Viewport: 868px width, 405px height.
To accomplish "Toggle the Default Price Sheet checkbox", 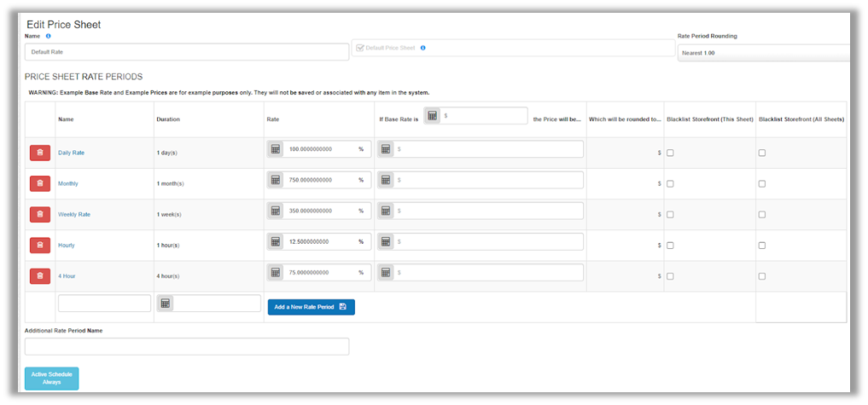I will [360, 48].
